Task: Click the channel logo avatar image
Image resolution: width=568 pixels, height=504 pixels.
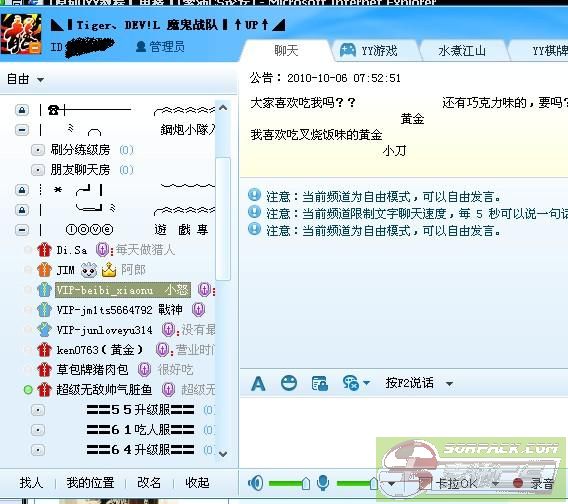Action: [21, 34]
